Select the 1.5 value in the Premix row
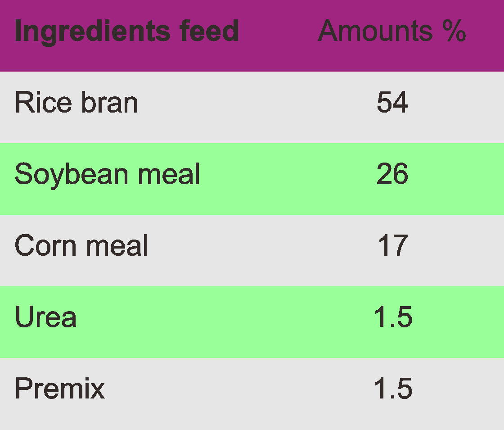This screenshot has width=504, height=430. pos(393,389)
